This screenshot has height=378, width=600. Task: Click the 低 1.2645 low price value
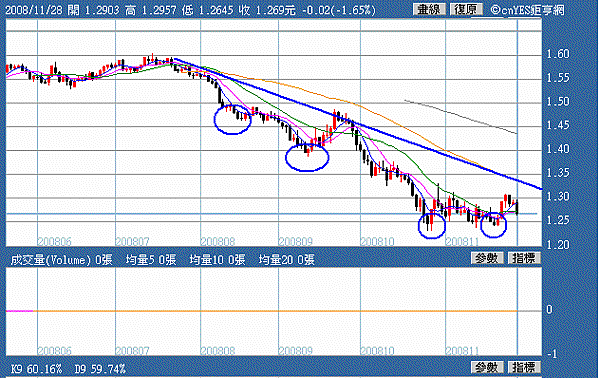tap(208, 10)
